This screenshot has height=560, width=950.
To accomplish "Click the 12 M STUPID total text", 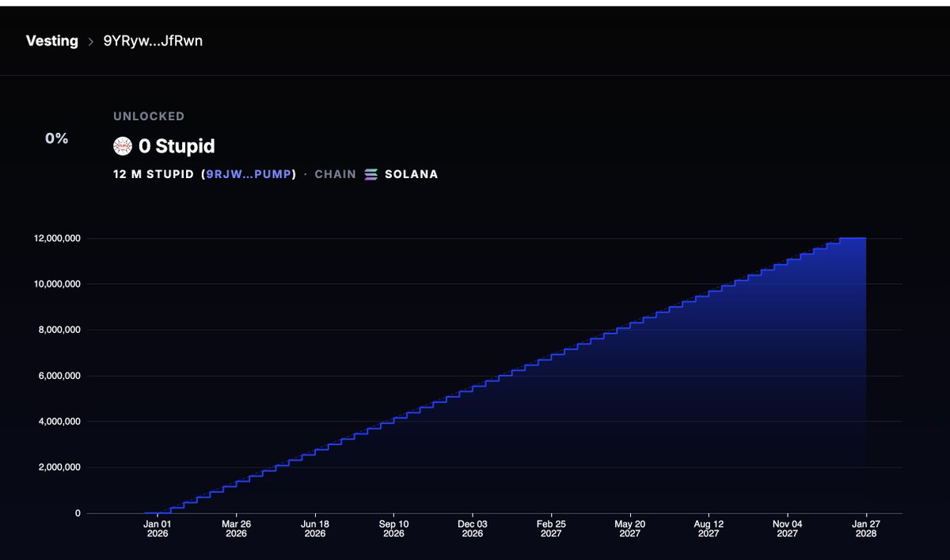I will [x=154, y=174].
